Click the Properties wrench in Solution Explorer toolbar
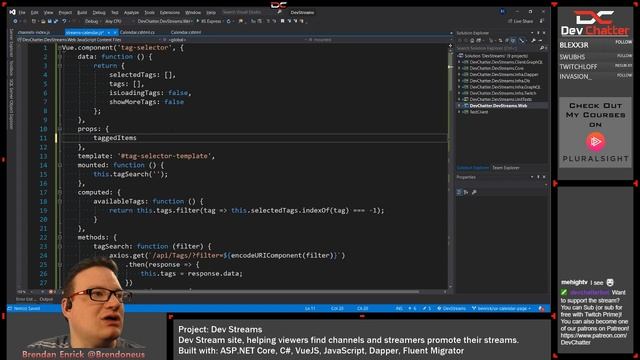This screenshot has width=640, height=360. 533,40
